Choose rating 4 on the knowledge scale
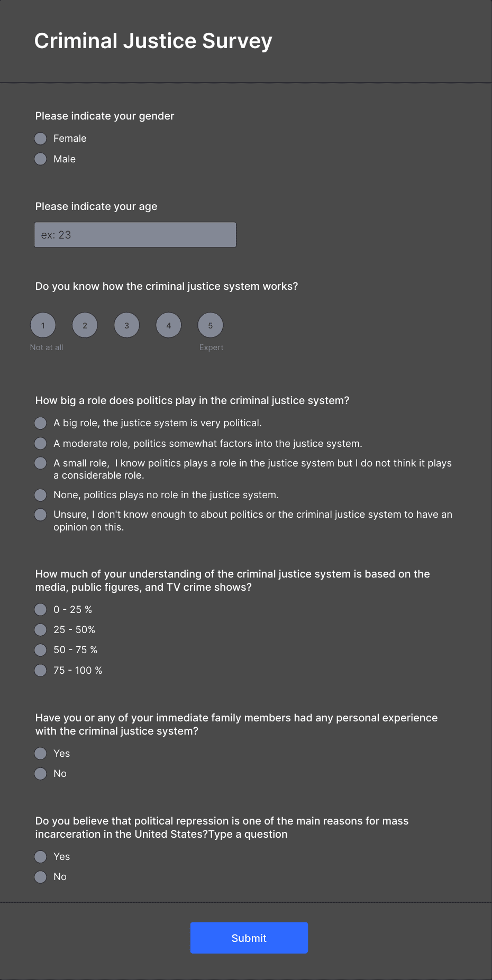 168,325
